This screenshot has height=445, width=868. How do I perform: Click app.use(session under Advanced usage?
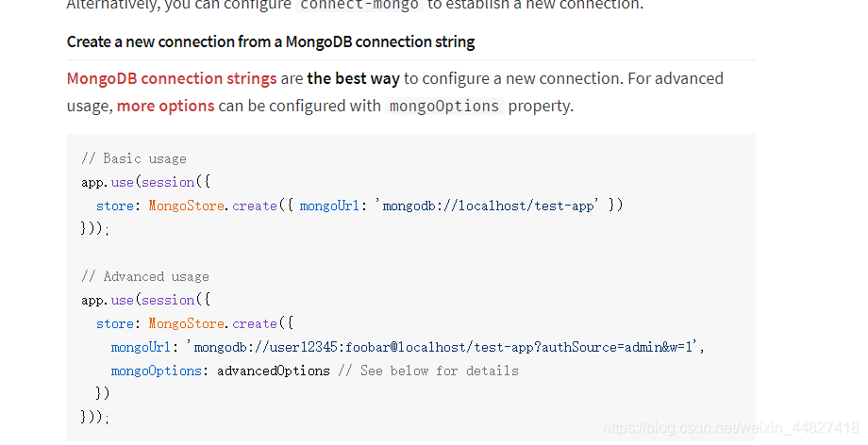[x=140, y=300]
